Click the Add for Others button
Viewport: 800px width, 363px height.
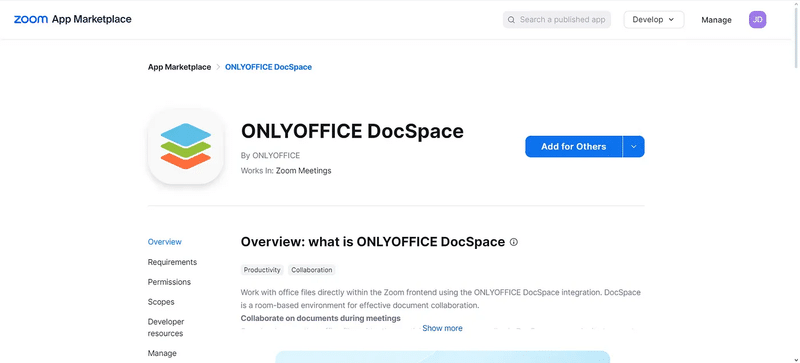[573, 147]
